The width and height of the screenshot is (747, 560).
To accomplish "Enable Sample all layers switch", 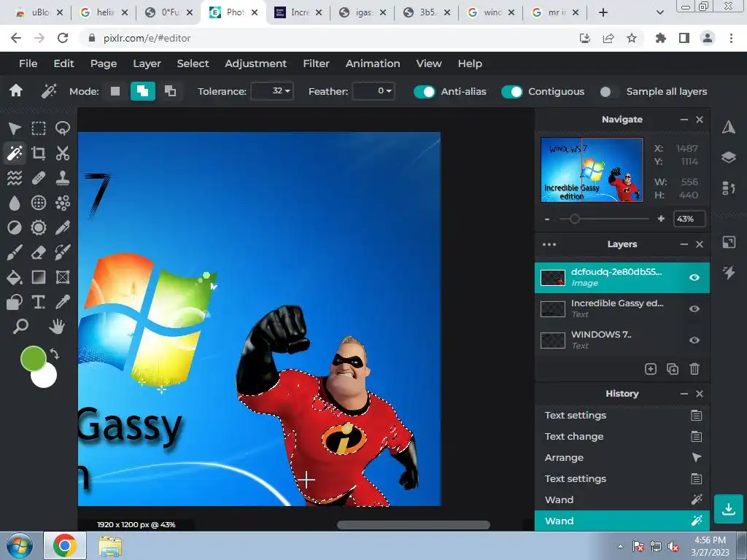I will click(610, 91).
